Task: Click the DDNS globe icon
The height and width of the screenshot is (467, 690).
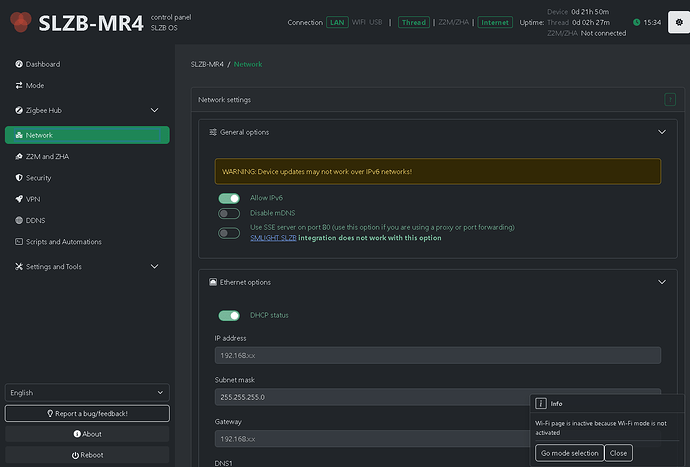Action: pyautogui.click(x=19, y=220)
